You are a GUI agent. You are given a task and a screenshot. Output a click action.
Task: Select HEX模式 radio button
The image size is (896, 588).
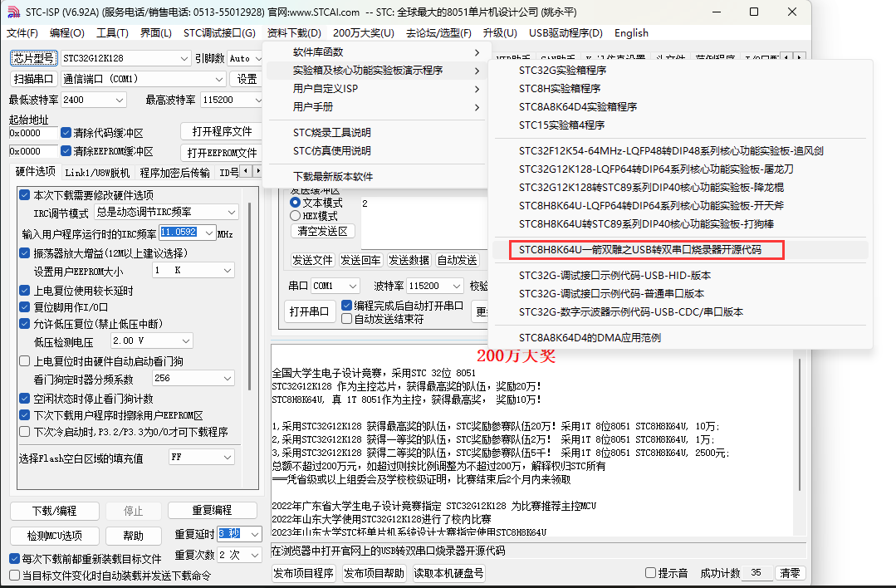click(x=296, y=215)
